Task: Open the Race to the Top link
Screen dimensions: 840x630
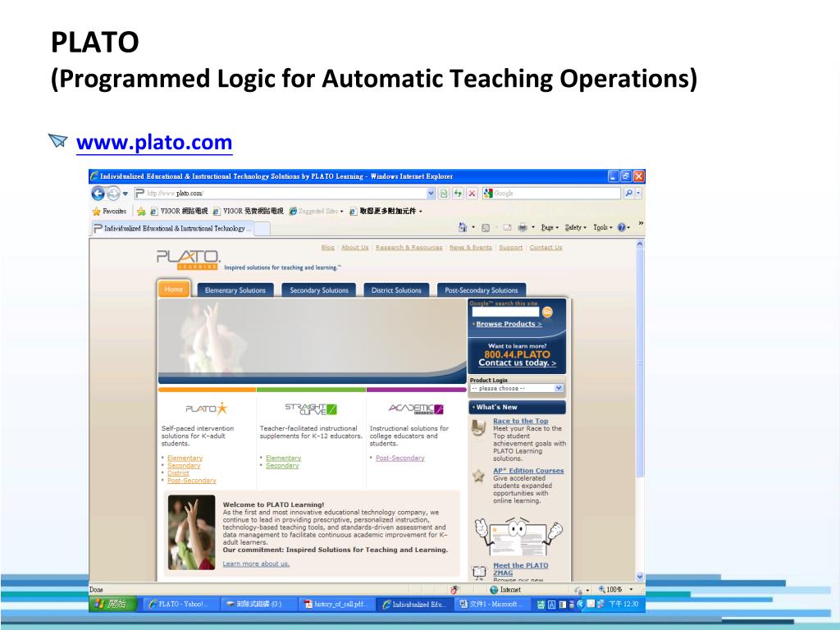Action: (520, 421)
